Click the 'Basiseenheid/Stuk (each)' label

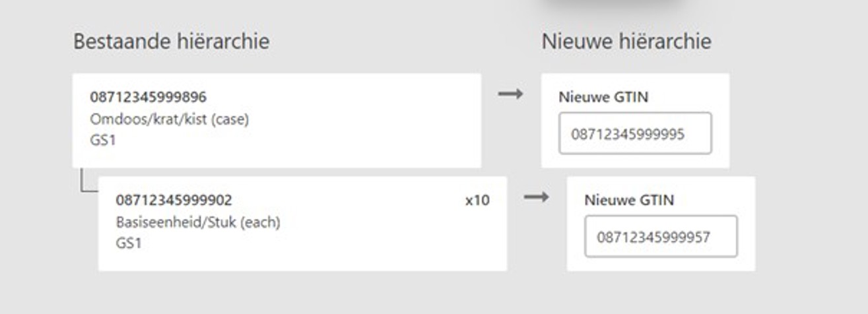coord(198,222)
